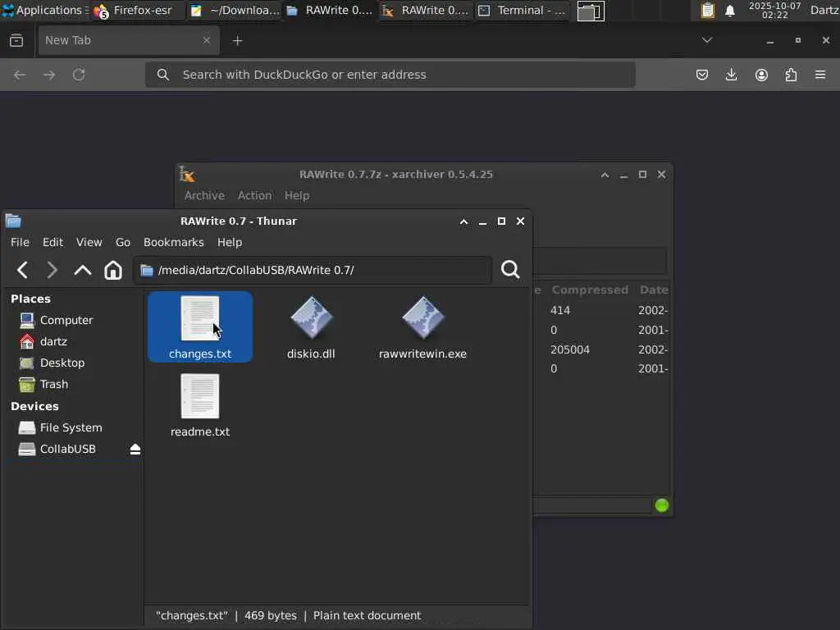Image resolution: width=840 pixels, height=630 pixels.
Task: Switch to ~/Downloads taskbar window
Action: point(234,10)
